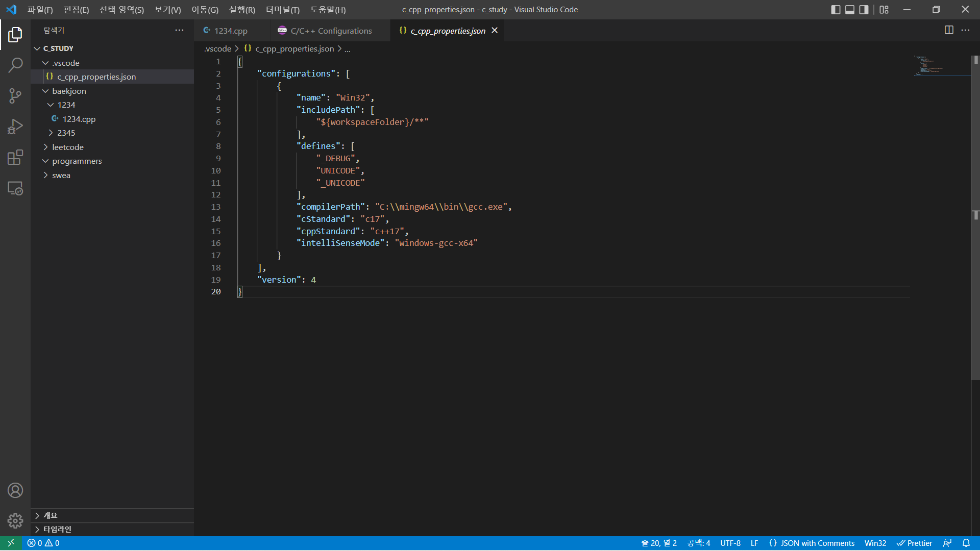Open 1234.cpp file in explorer tree
The image size is (980, 551).
coord(79,119)
